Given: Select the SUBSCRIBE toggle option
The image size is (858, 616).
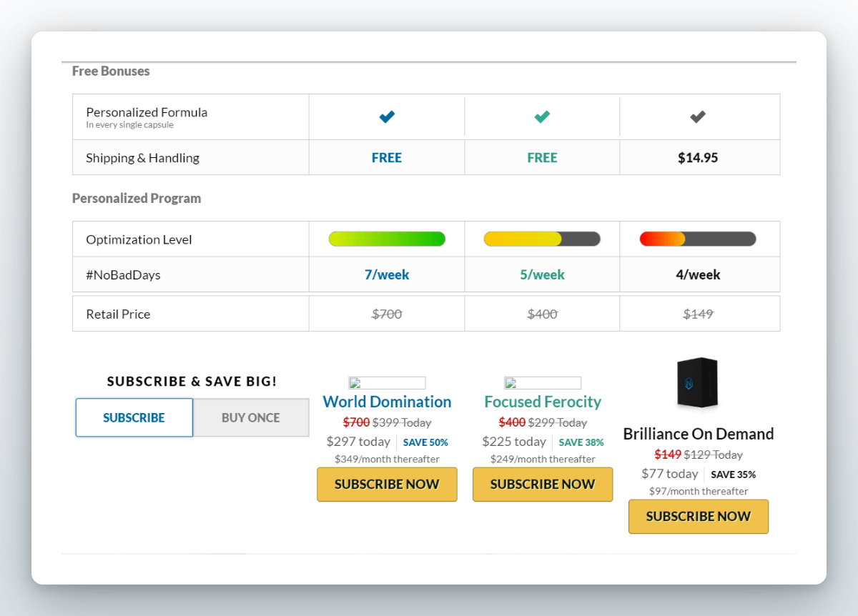Looking at the screenshot, I should pos(134,417).
